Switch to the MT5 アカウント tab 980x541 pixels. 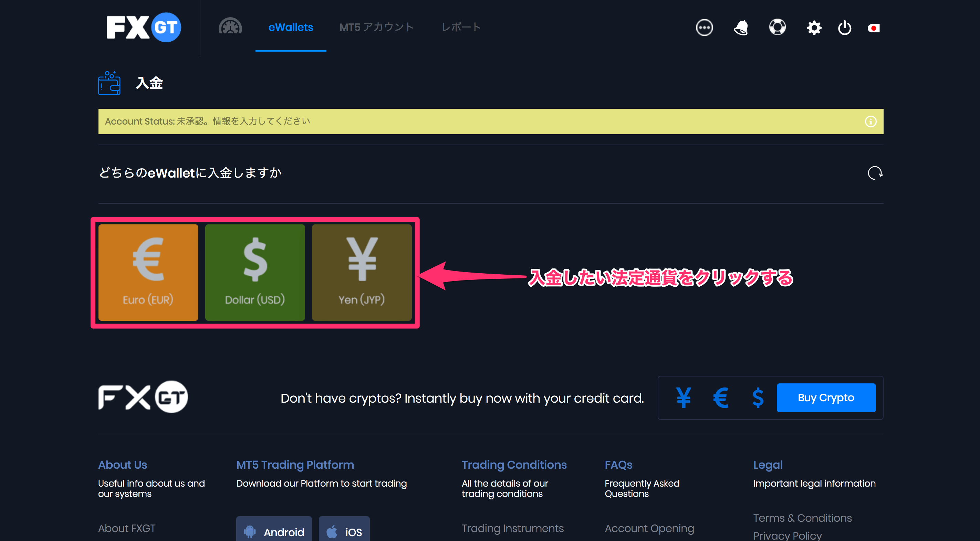375,26
